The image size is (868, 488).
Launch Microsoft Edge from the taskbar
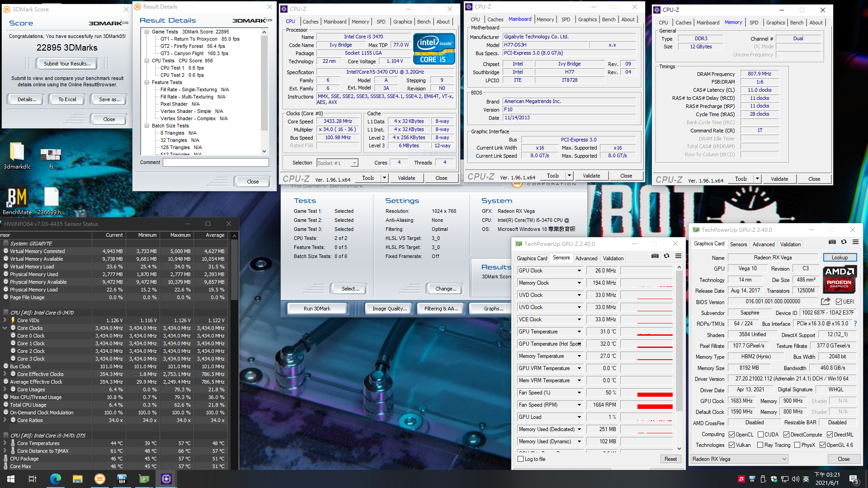click(x=55, y=479)
